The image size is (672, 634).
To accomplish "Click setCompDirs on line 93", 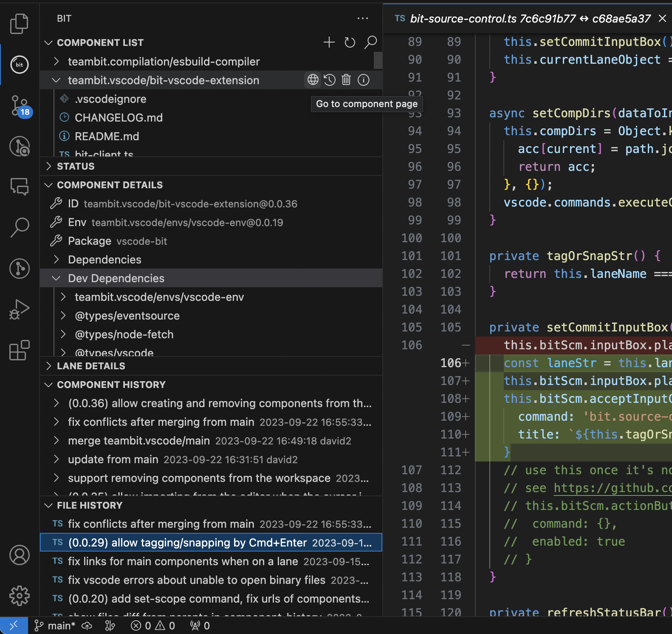I will [571, 113].
